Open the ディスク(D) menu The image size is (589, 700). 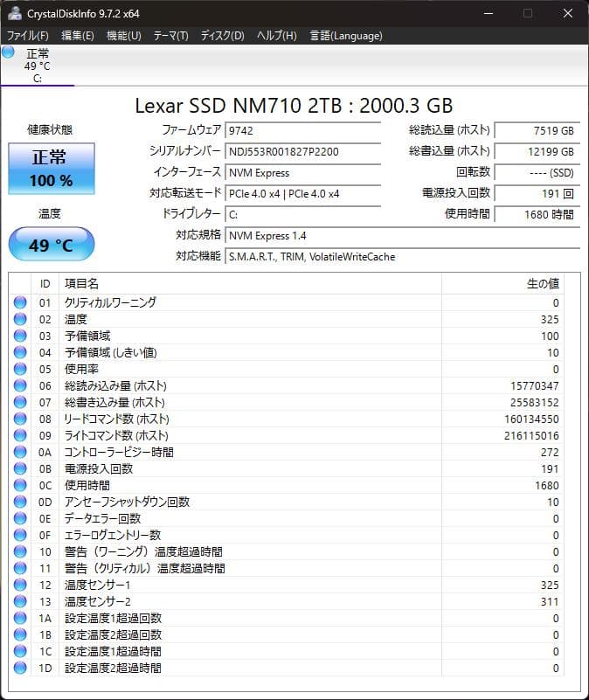pyautogui.click(x=222, y=36)
